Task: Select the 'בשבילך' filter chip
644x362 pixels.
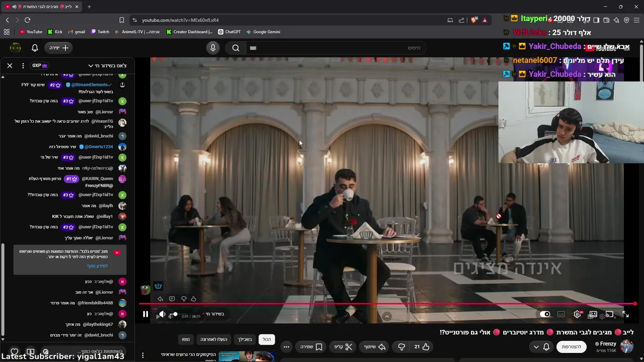Action: point(245,339)
